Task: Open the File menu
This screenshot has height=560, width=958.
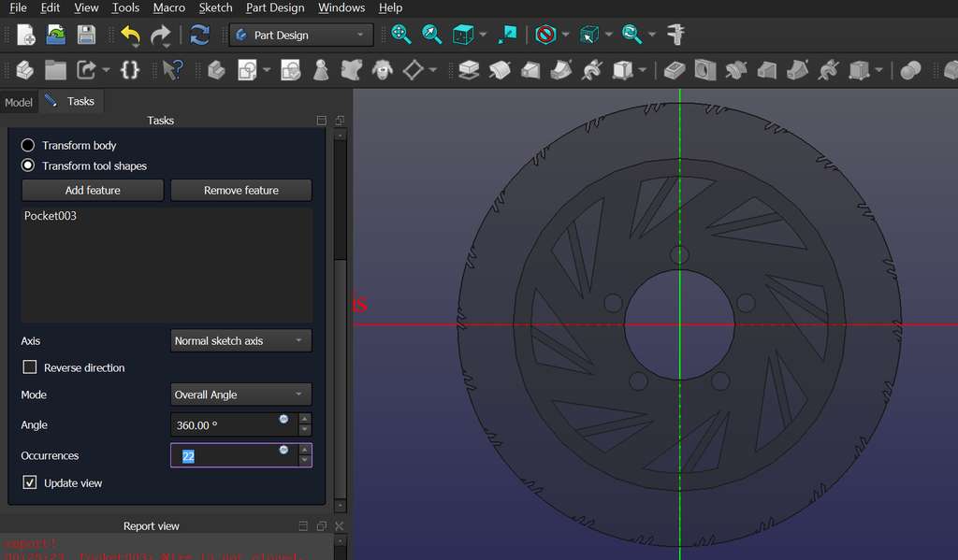Action: pyautogui.click(x=18, y=7)
